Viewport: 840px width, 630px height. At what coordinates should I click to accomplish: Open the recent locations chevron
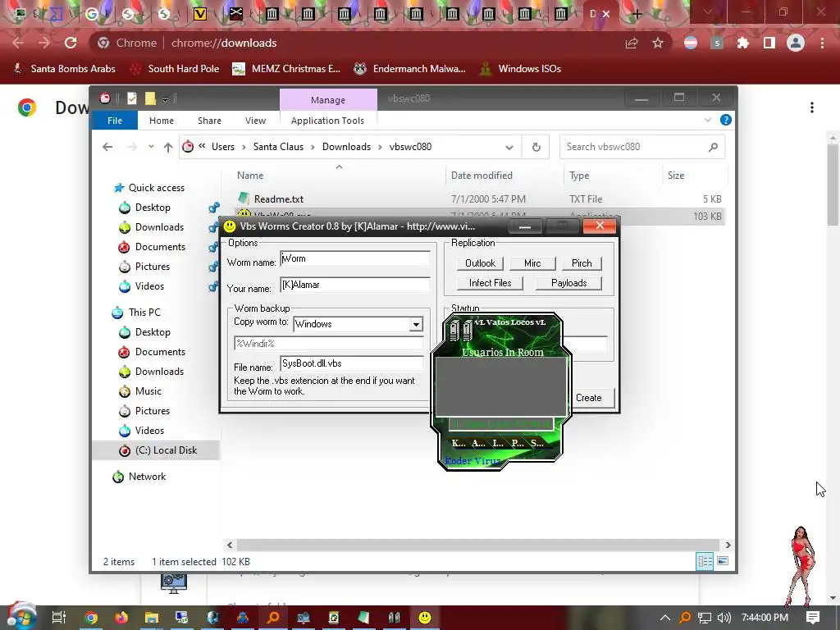point(151,147)
